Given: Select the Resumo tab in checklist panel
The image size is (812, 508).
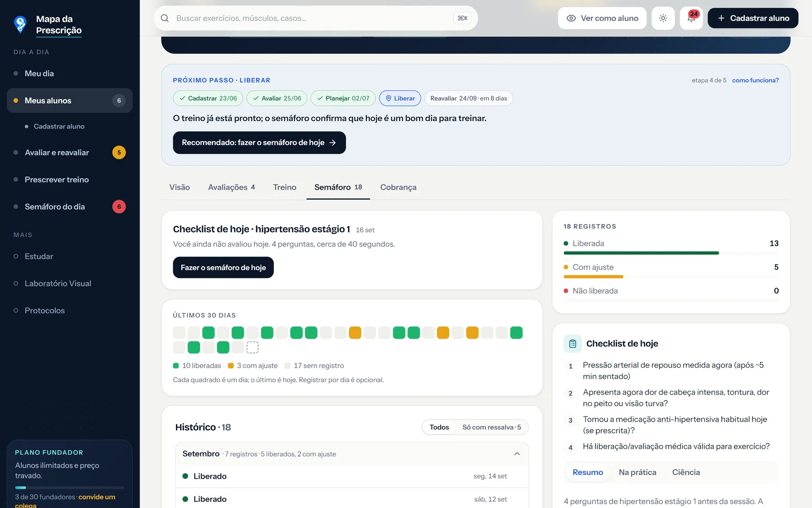Looking at the screenshot, I should tap(588, 472).
